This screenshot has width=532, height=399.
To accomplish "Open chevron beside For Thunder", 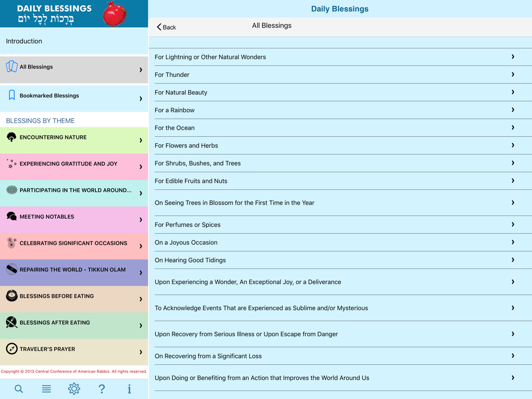I will 513,74.
